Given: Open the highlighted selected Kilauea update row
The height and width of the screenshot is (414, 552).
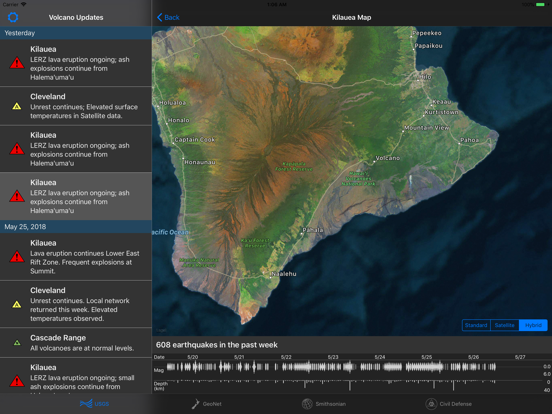Looking at the screenshot, I should (76, 196).
